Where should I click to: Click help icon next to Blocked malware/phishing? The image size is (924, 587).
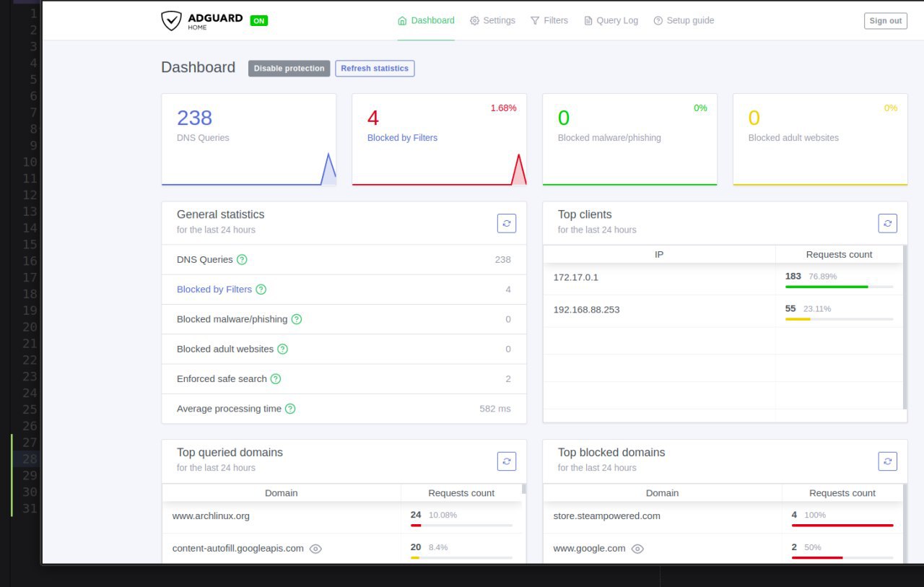(x=296, y=319)
